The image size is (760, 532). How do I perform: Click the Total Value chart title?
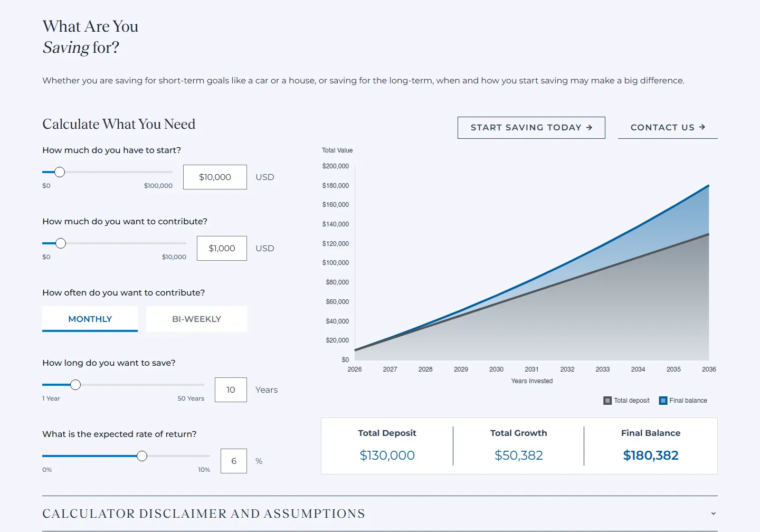[x=337, y=150]
